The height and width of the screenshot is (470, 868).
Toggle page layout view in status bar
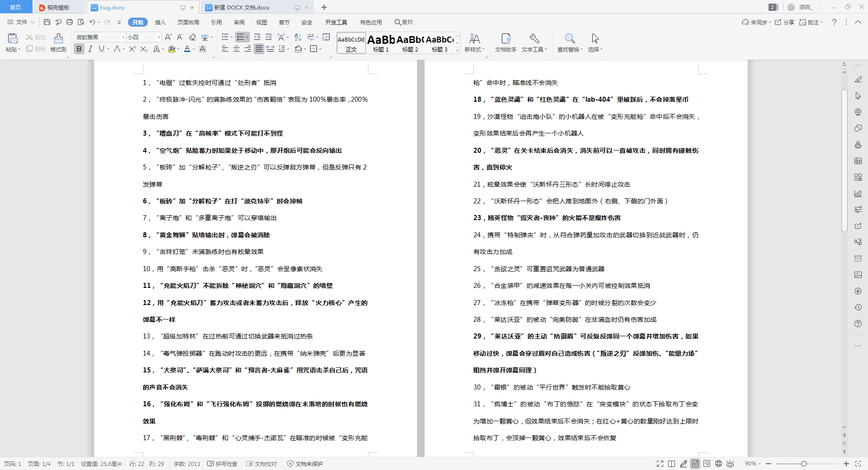point(695,464)
